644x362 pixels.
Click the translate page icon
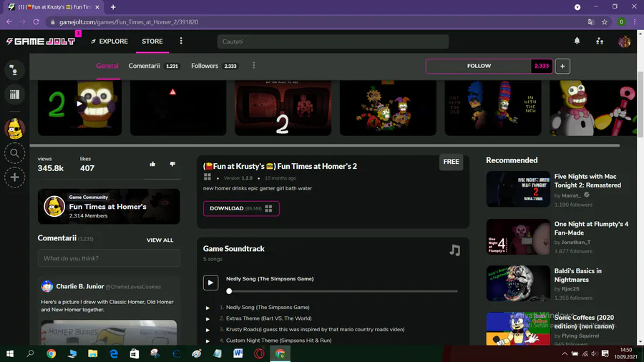(x=591, y=22)
